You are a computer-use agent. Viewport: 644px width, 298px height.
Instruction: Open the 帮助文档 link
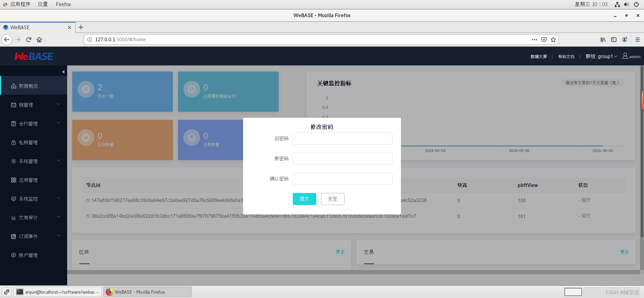point(566,57)
